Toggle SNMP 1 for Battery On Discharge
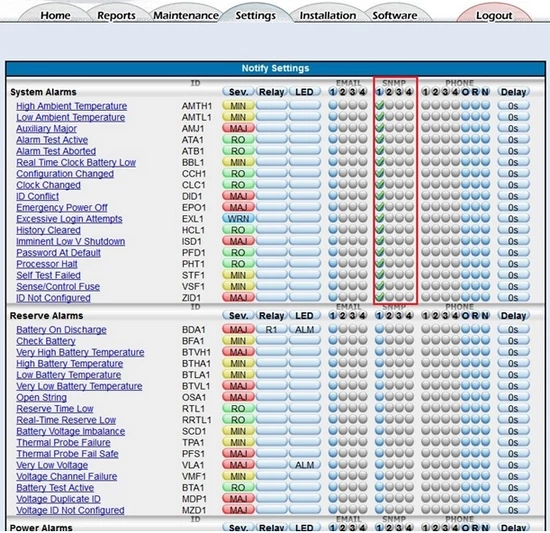The image size is (550, 533). click(x=379, y=329)
